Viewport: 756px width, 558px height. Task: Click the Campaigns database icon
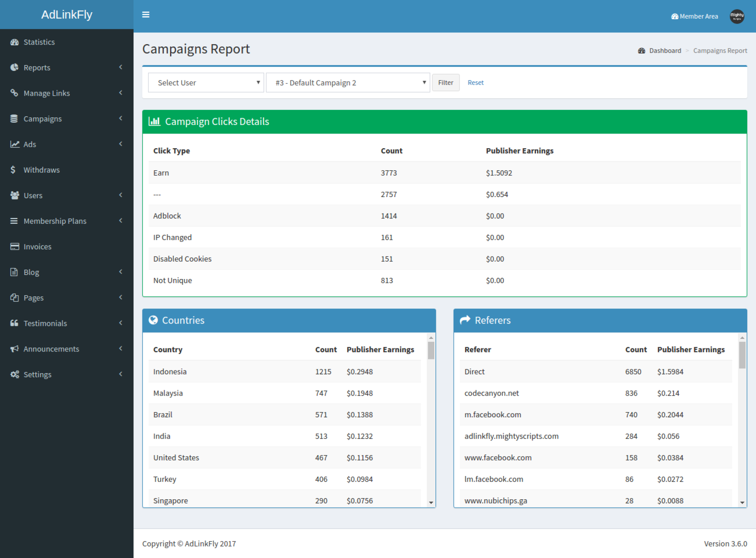pos(14,119)
